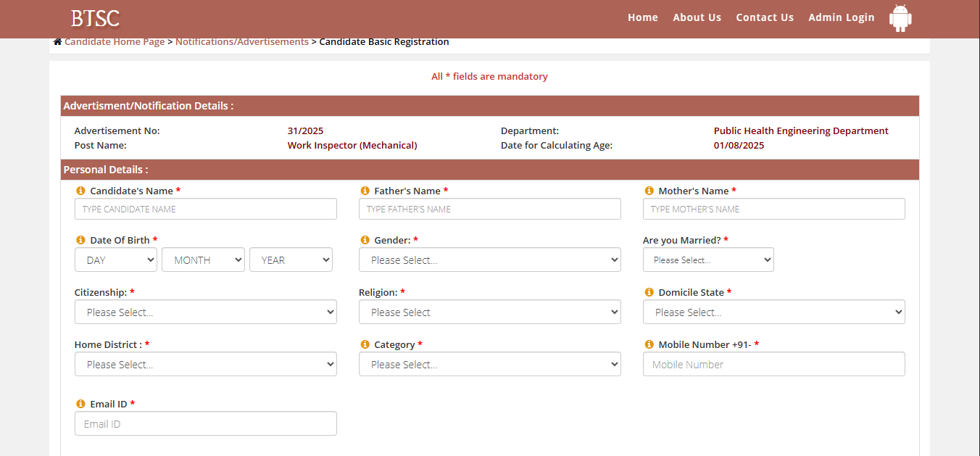This screenshot has width=980, height=456.
Task: Open Notifications/Advertisements breadcrumb link
Action: [x=242, y=42]
